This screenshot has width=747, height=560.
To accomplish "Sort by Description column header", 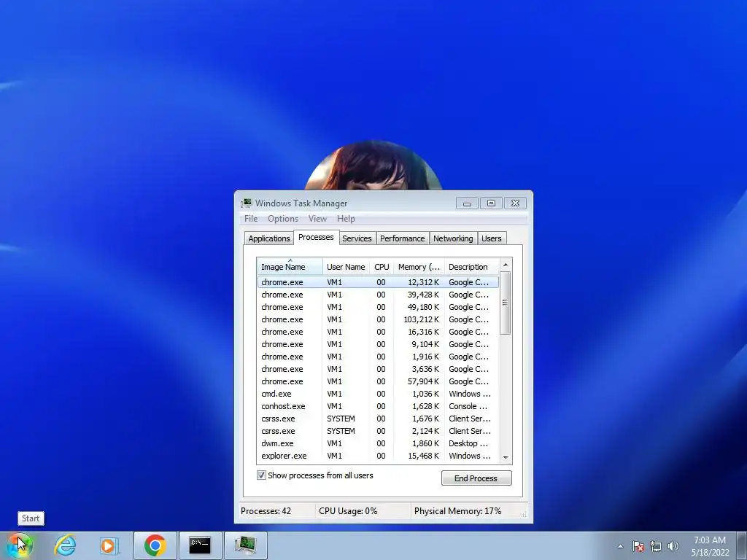I will pyautogui.click(x=472, y=267).
